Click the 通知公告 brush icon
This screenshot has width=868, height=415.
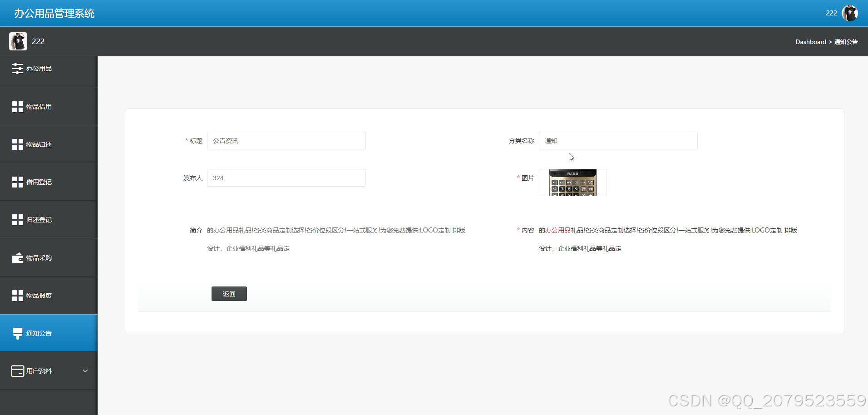click(17, 333)
